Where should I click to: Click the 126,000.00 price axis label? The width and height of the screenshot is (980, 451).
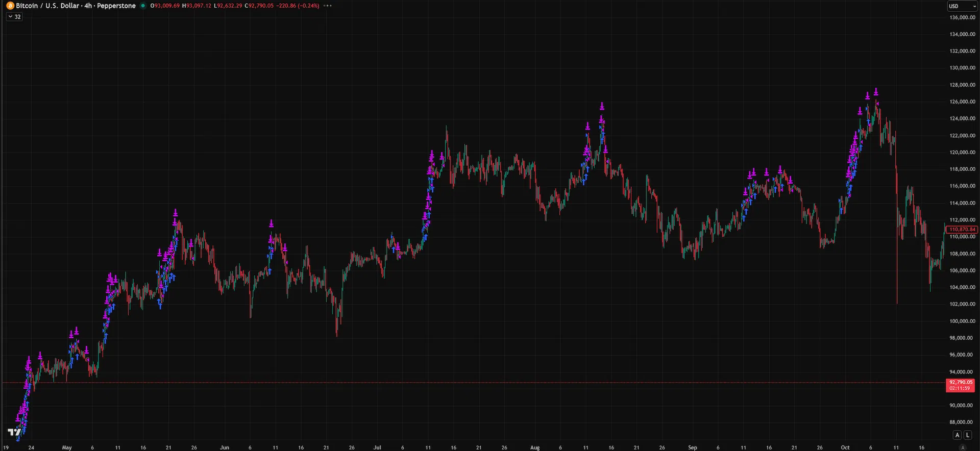point(962,102)
